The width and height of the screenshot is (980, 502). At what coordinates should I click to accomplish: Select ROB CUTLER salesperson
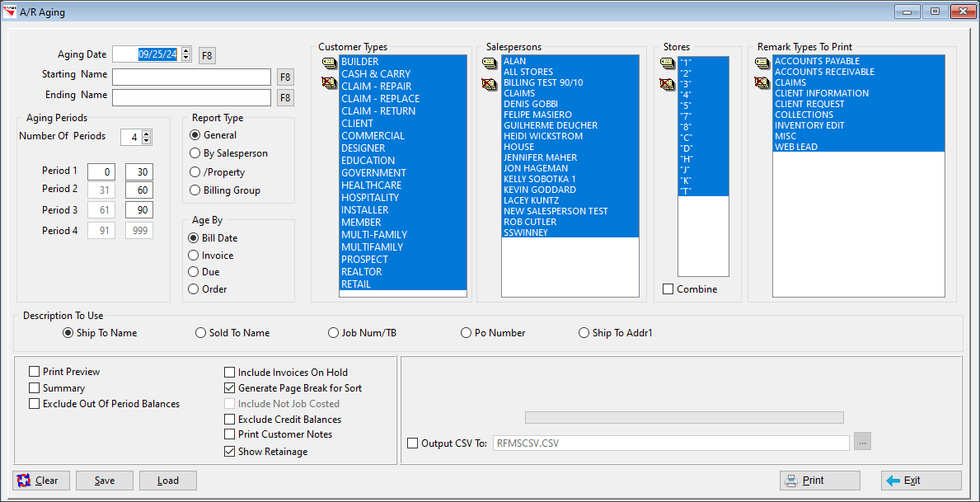click(570, 222)
